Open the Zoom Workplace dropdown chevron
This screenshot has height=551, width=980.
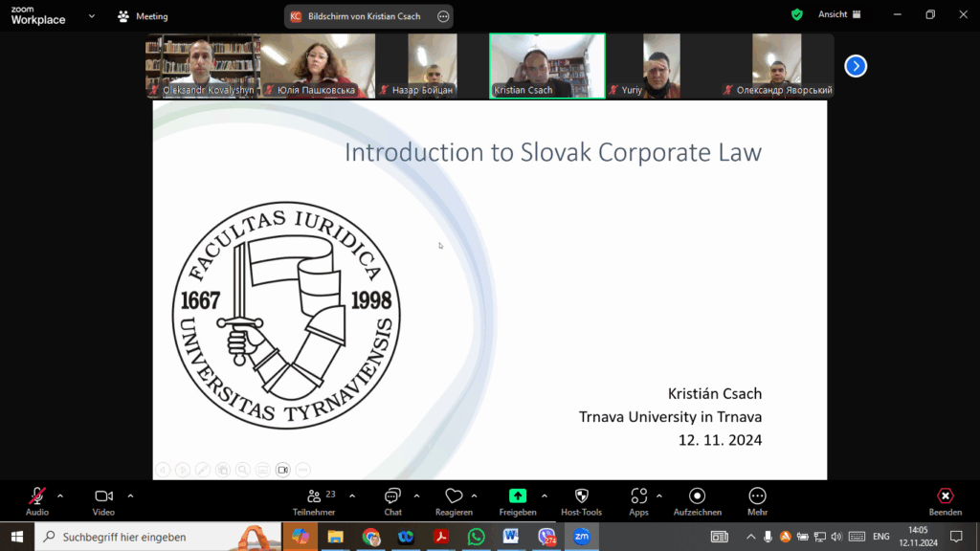pyautogui.click(x=92, y=16)
